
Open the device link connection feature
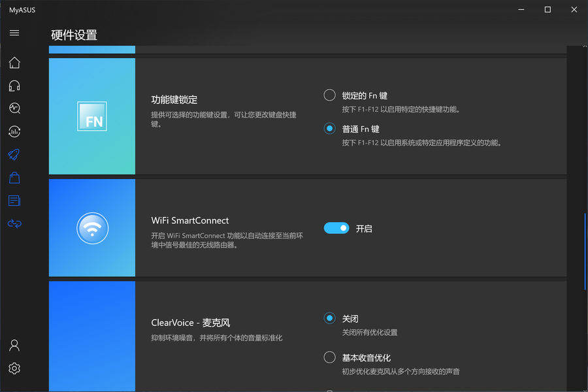pos(14,223)
